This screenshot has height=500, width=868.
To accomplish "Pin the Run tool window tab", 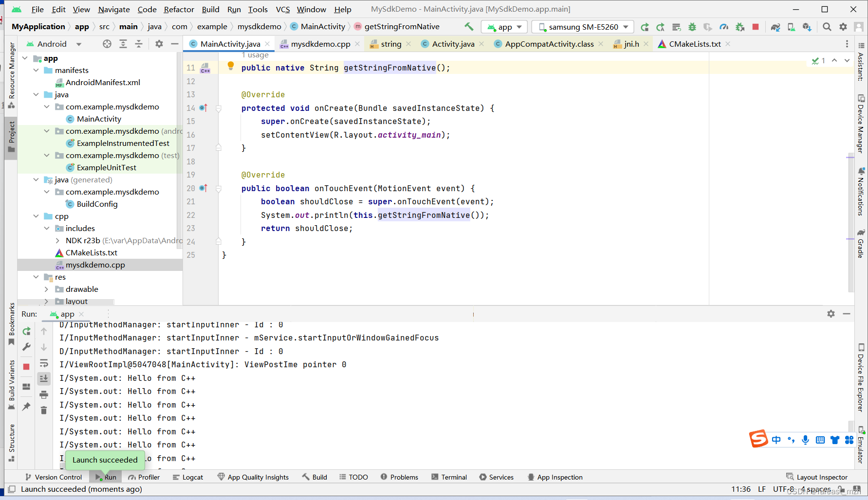I will click(x=26, y=406).
